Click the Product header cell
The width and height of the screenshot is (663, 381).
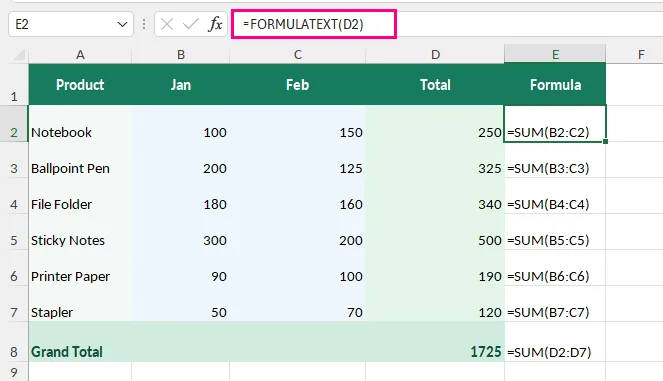pyautogui.click(x=80, y=84)
